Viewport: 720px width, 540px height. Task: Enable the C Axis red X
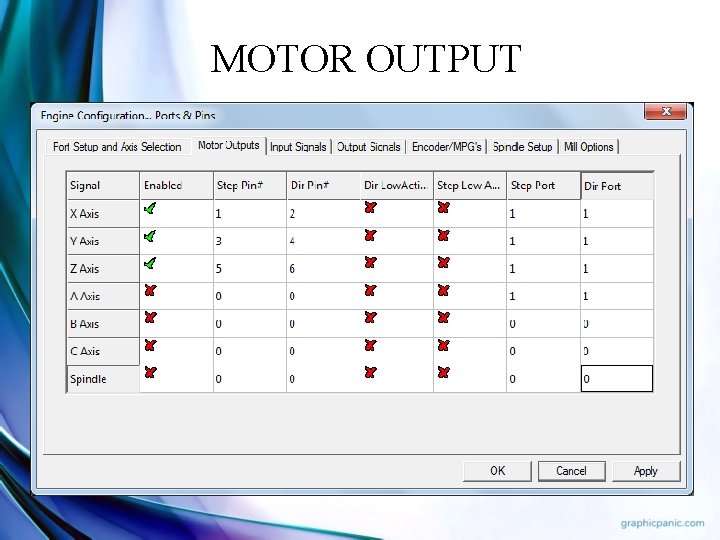coord(150,345)
